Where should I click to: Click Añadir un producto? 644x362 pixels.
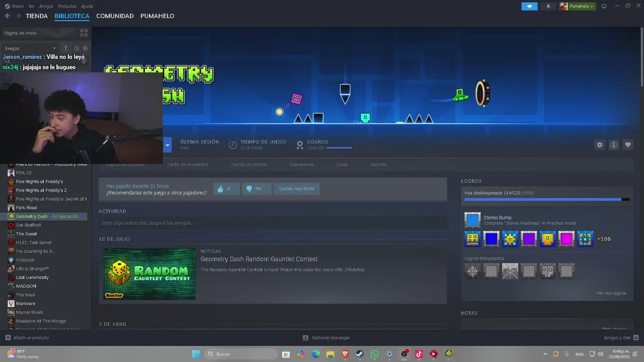pos(27,338)
